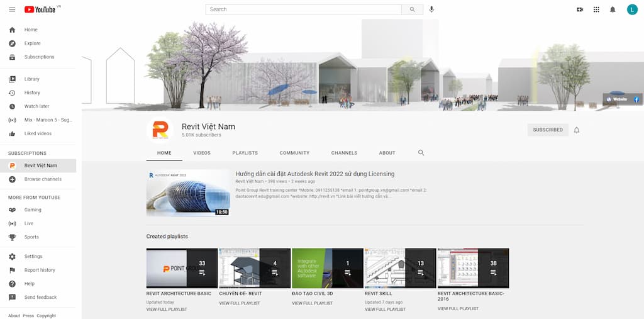This screenshot has width=644, height=319.
Task: Toggle the channel notification bell
Action: [x=577, y=130]
